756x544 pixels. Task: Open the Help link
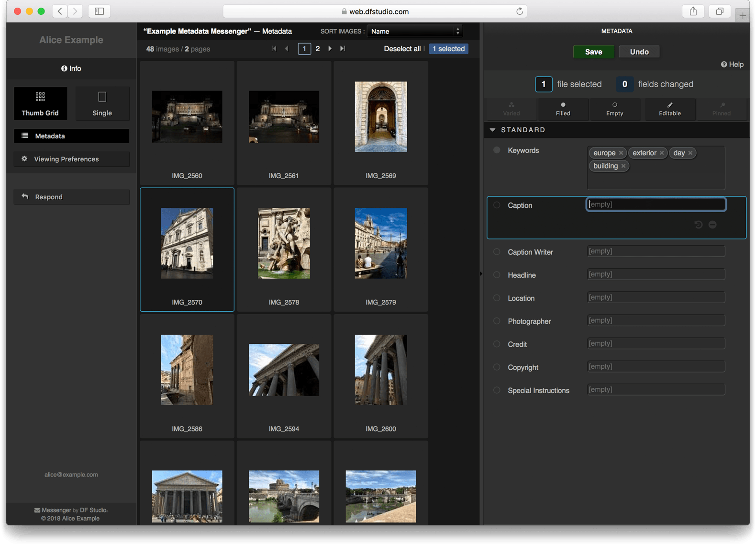pos(733,65)
